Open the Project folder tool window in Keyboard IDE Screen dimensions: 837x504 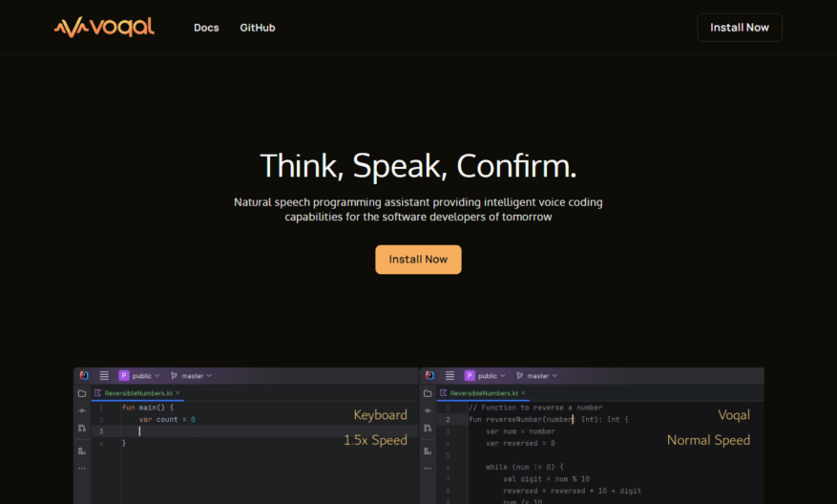point(82,393)
